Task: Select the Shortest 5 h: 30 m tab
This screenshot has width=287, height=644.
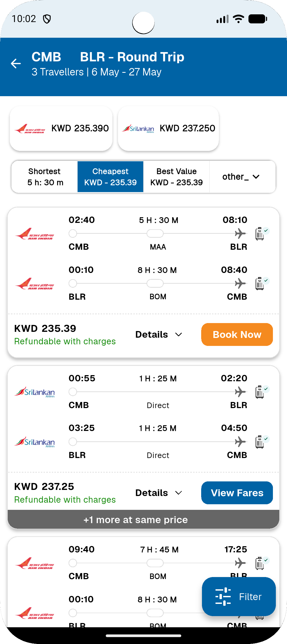Action: point(45,177)
